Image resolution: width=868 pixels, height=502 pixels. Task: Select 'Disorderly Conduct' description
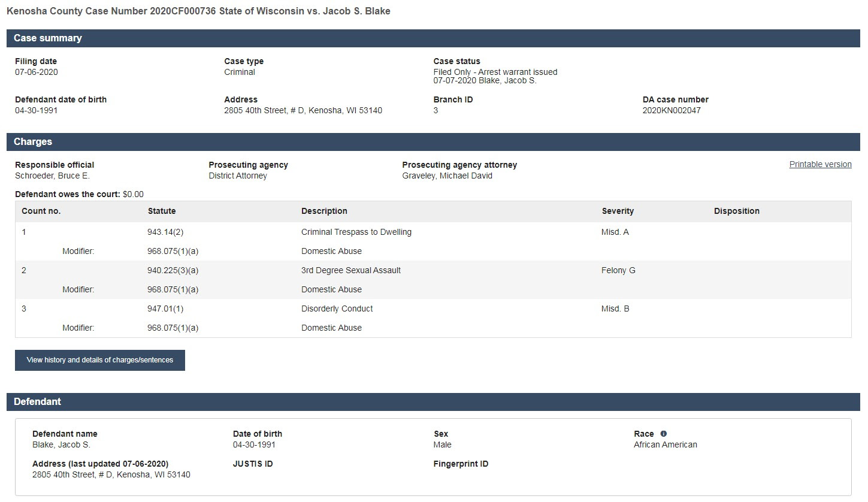point(337,309)
